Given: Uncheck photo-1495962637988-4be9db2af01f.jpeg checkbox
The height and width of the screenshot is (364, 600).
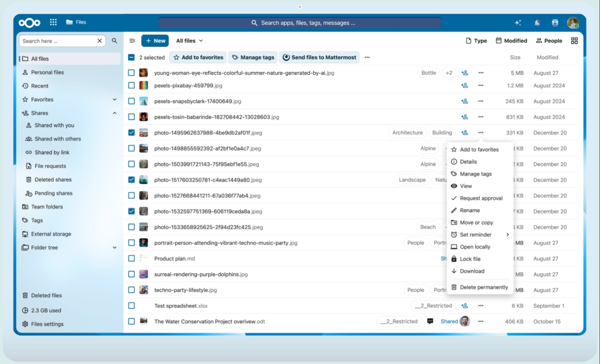Looking at the screenshot, I should click(x=131, y=133).
